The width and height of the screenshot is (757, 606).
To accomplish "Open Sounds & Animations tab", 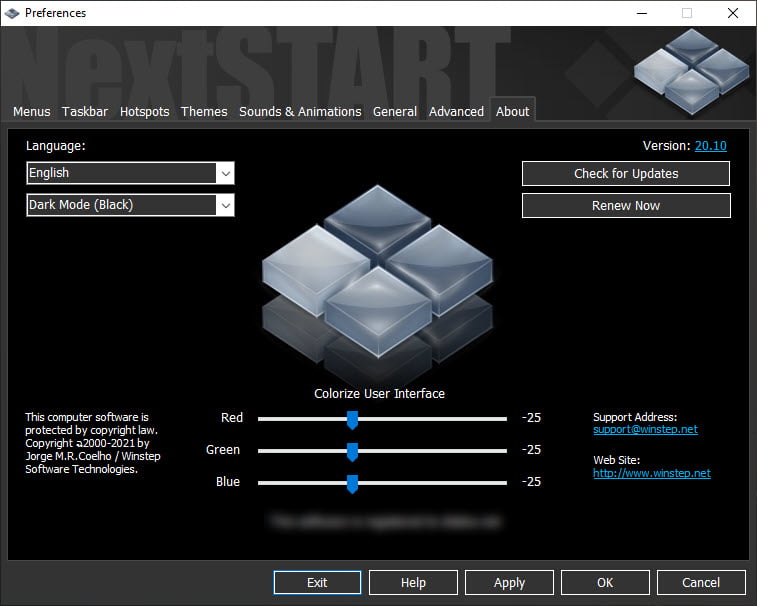I will 300,112.
